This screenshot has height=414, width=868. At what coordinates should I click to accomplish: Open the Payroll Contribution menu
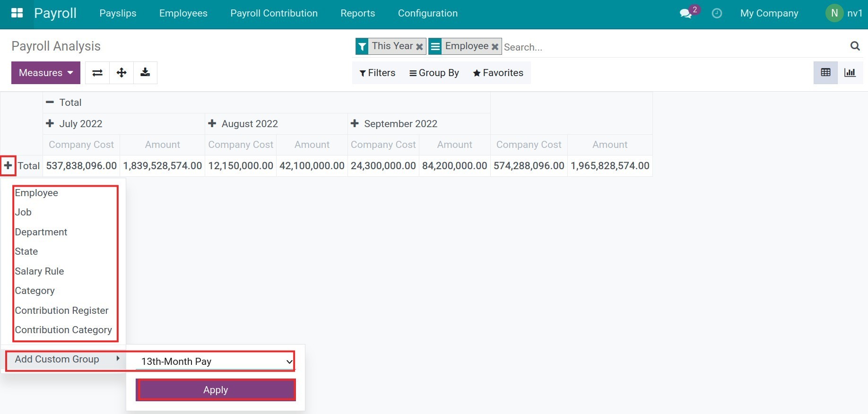coord(274,13)
